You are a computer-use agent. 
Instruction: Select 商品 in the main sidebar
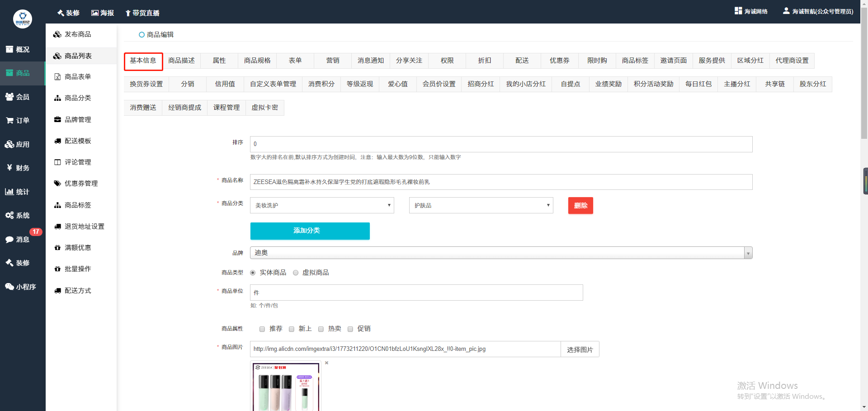pos(23,73)
